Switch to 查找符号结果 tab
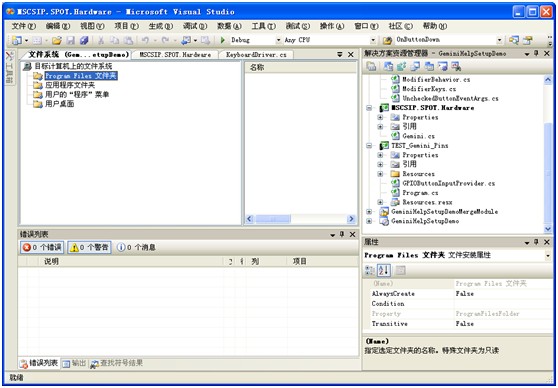The width and height of the screenshot is (558, 388). pyautogui.click(x=117, y=363)
